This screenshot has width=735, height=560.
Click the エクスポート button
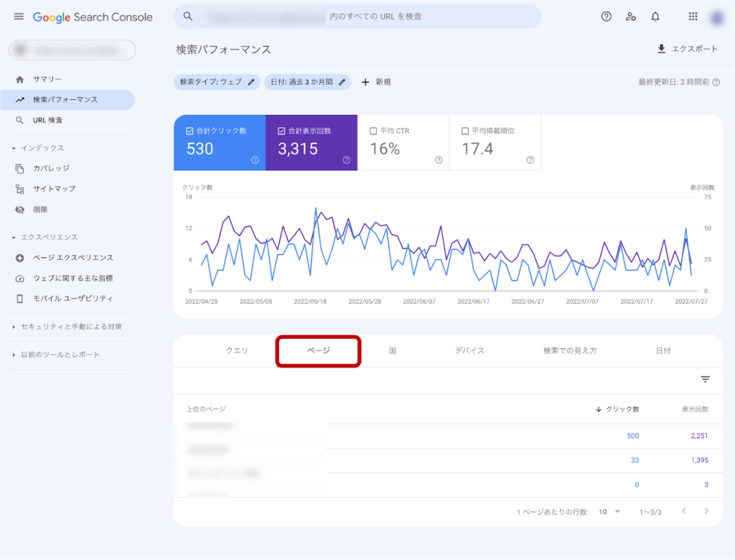pos(687,49)
